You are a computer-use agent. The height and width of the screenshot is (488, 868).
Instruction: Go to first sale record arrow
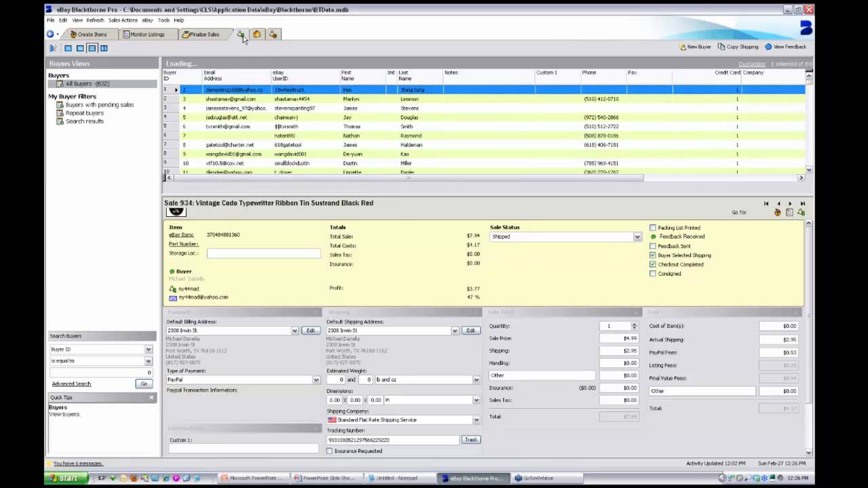pos(766,203)
